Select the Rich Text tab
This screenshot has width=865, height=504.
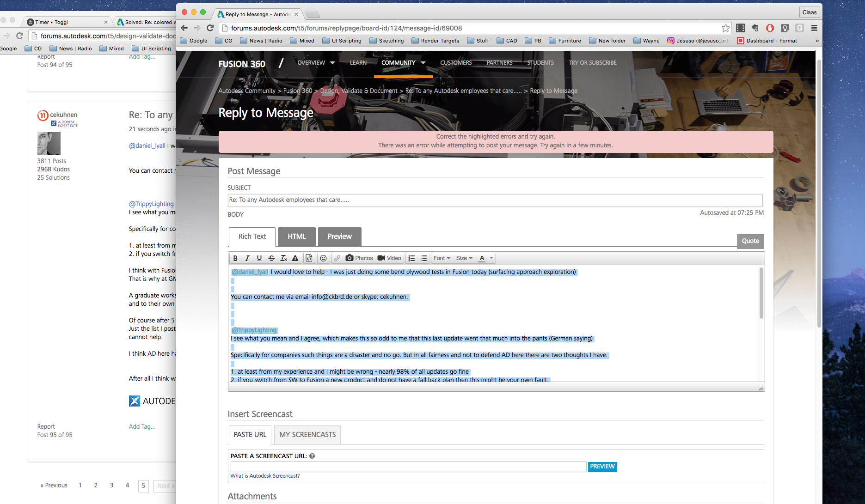252,237
